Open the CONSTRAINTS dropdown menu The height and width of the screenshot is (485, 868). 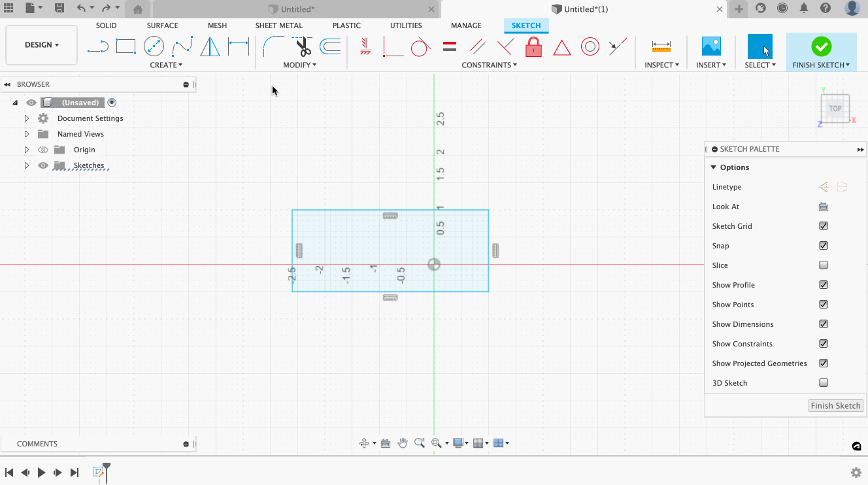point(489,65)
